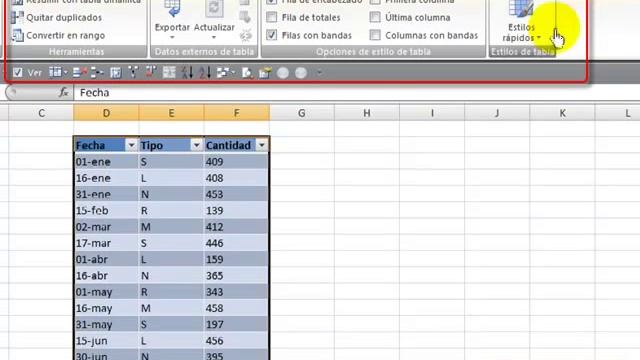Click the Actualizar refresh icon

tap(214, 8)
